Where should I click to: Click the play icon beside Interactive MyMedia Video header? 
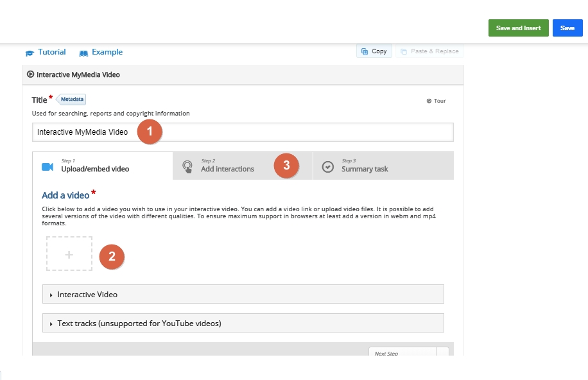(x=30, y=74)
